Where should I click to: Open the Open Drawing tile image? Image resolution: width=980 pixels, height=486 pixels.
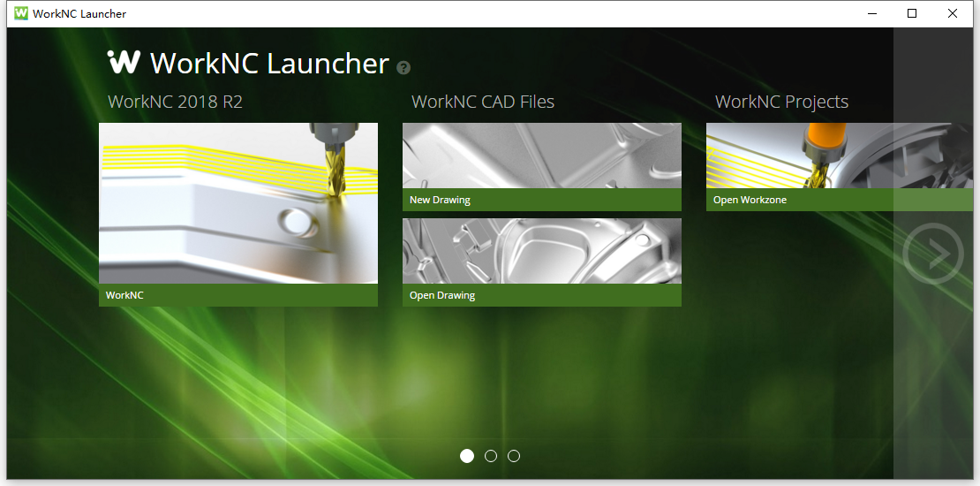pos(542,251)
